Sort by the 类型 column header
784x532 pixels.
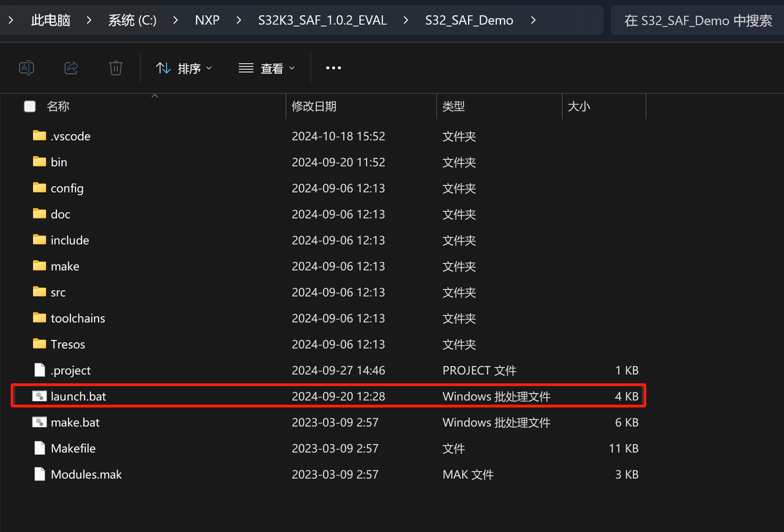click(x=453, y=107)
